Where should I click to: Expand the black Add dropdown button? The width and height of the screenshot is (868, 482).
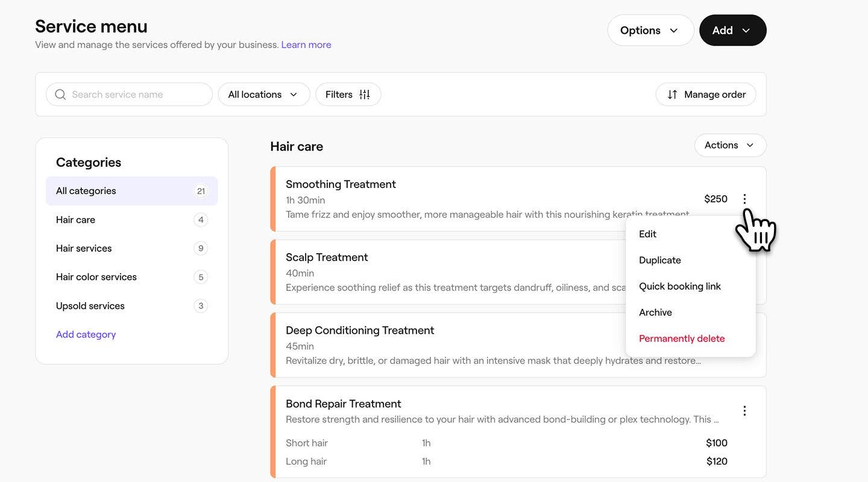click(x=732, y=30)
